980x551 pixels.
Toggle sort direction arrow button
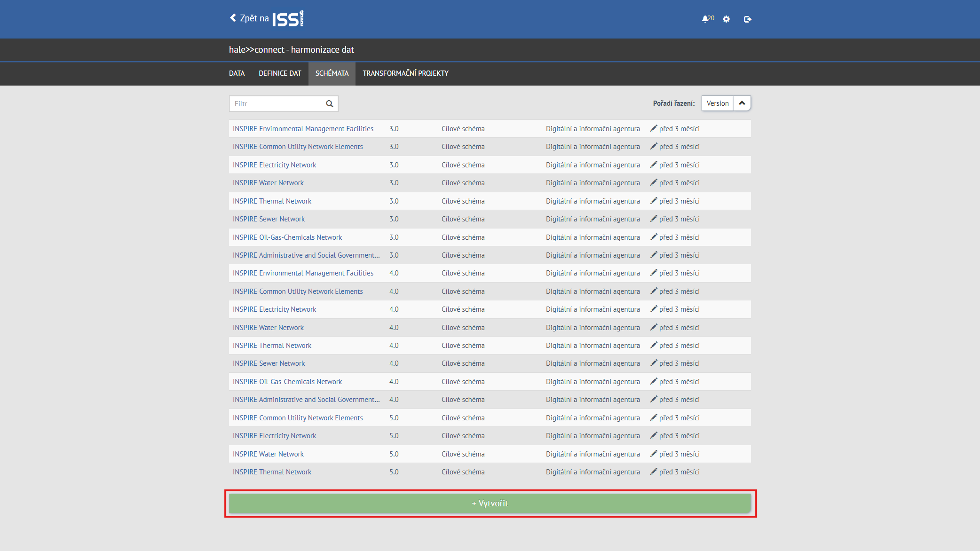pyautogui.click(x=742, y=103)
